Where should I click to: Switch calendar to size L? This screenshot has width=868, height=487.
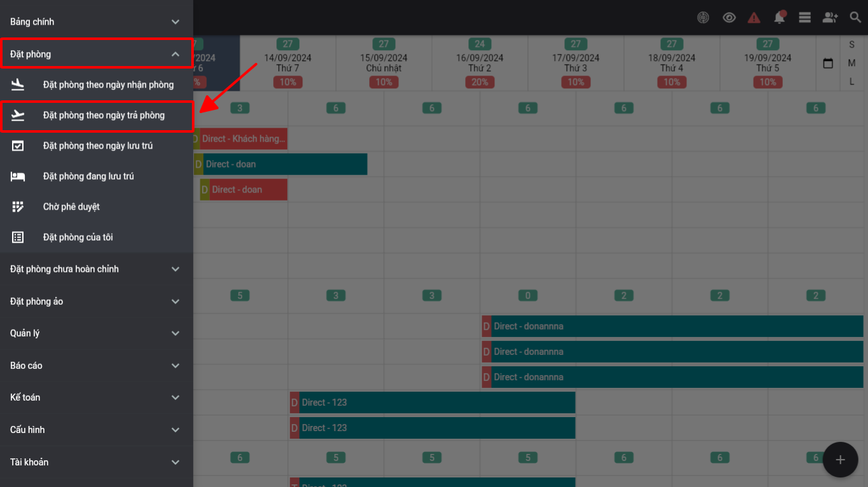click(851, 81)
